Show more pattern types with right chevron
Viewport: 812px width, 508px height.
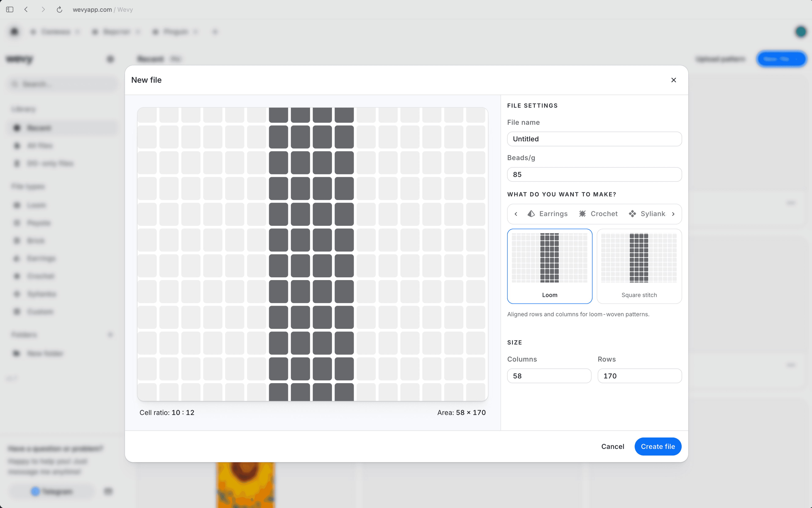point(673,214)
